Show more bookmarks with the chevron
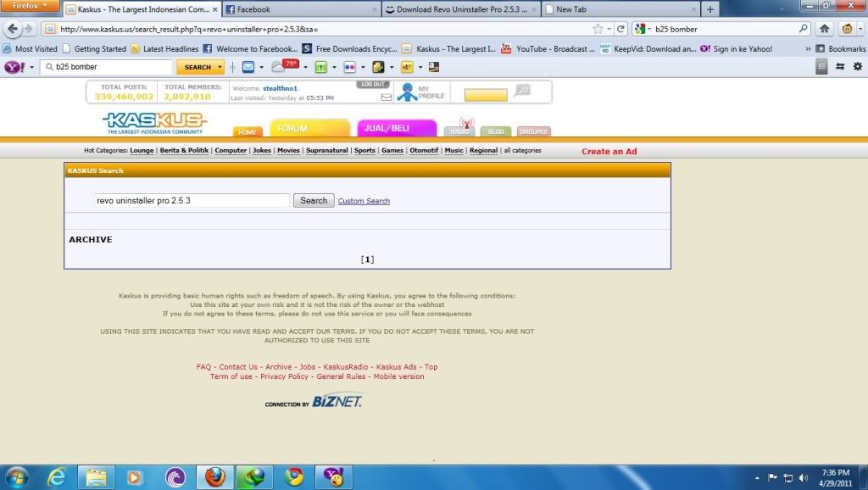Image resolution: width=868 pixels, height=490 pixels. 808,48
